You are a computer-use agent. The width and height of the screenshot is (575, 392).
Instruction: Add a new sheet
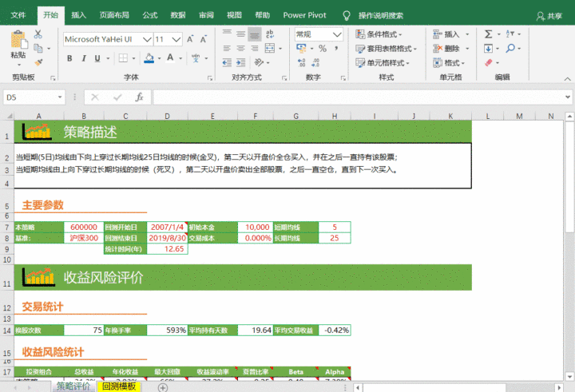click(x=163, y=387)
